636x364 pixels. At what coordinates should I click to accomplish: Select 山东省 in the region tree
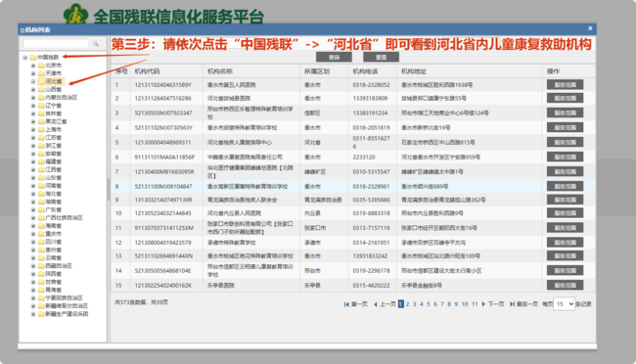tap(53, 178)
